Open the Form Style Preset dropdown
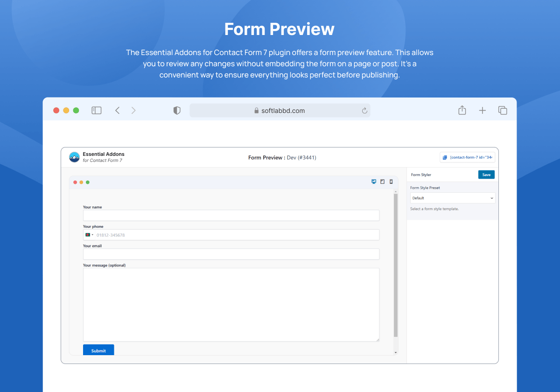The image size is (560, 392). 453,198
